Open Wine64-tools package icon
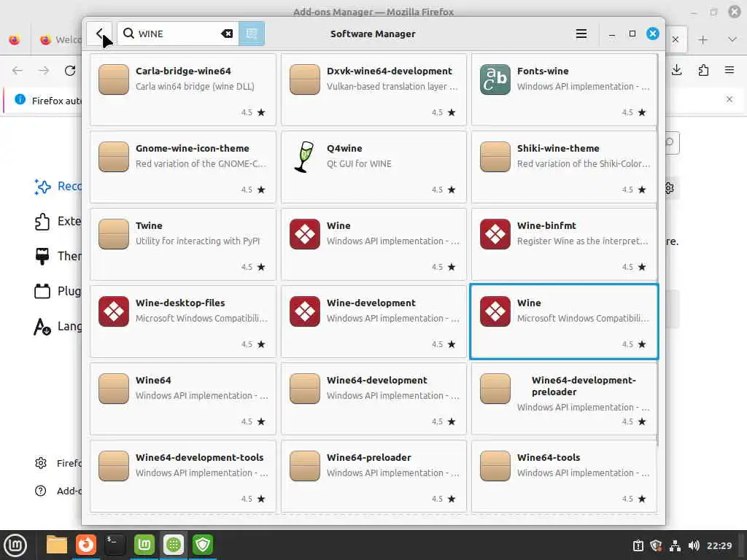Screen dimensions: 747x560 [495, 466]
